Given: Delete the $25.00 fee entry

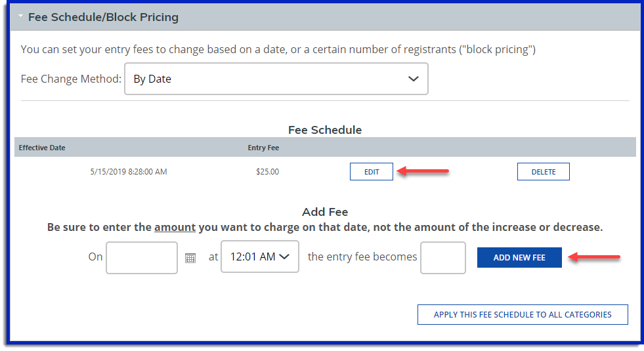Looking at the screenshot, I should pyautogui.click(x=543, y=172).
